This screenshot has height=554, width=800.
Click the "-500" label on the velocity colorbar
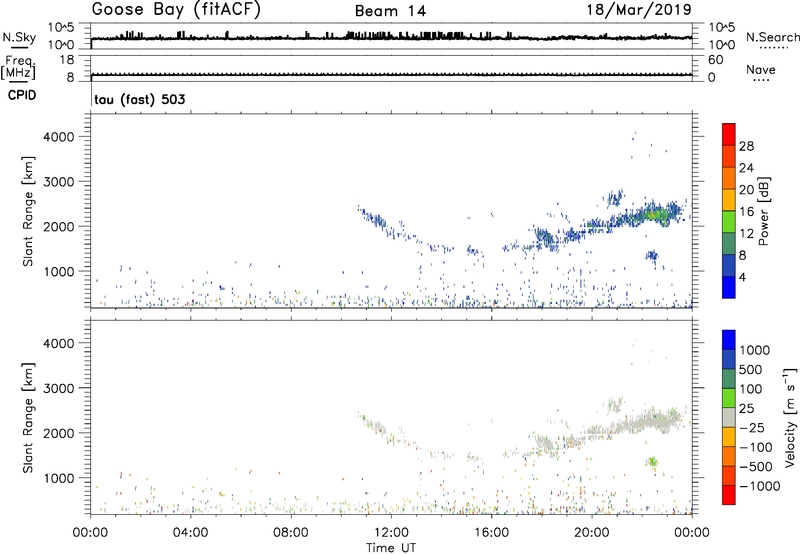click(x=756, y=466)
